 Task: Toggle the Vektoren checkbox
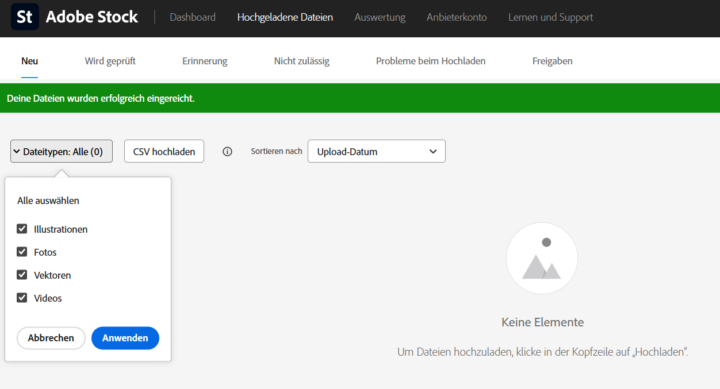point(22,275)
